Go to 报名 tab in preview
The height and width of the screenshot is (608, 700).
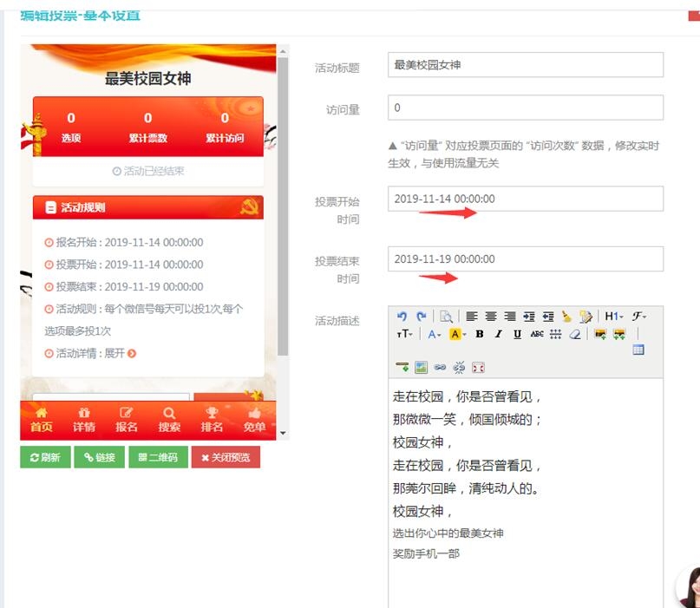pos(127,420)
